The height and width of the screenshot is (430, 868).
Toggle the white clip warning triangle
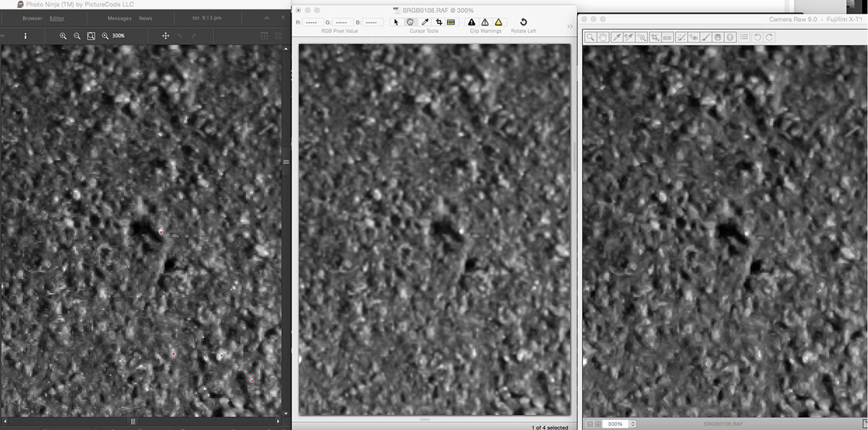point(485,22)
